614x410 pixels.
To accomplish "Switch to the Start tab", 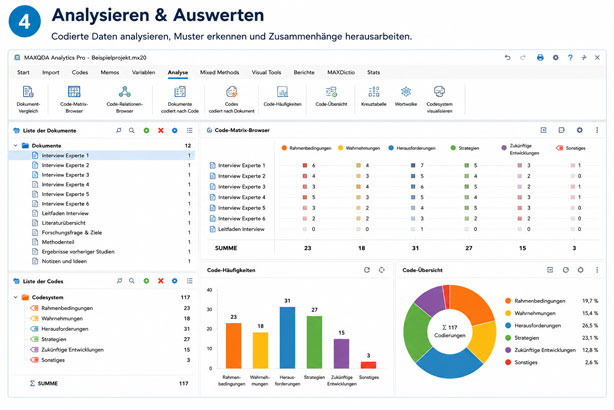I will click(23, 72).
